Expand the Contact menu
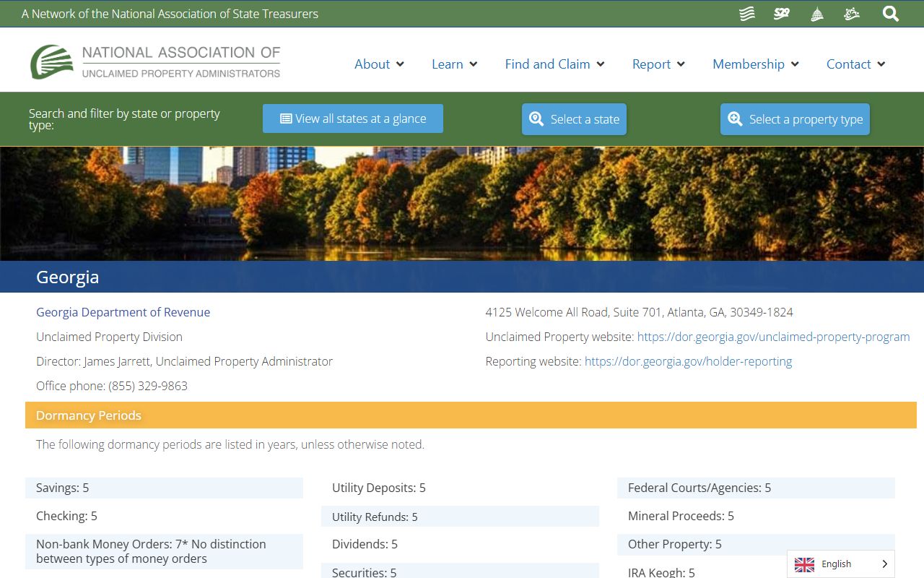Screen dimensions: 924x578 [x=855, y=64]
